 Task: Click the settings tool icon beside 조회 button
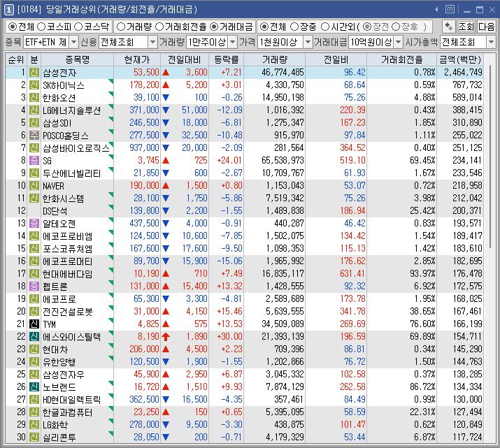pyautogui.click(x=448, y=27)
